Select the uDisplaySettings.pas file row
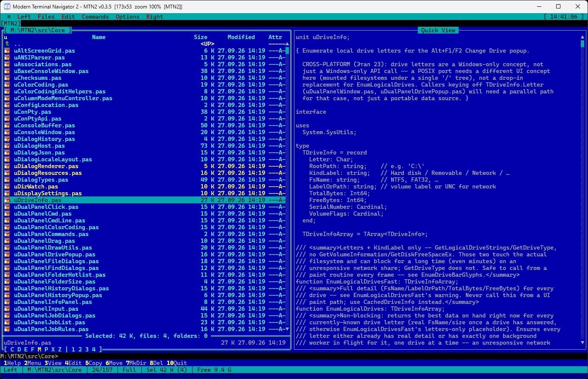Image resolution: width=588 pixels, height=379 pixels. (x=145, y=193)
